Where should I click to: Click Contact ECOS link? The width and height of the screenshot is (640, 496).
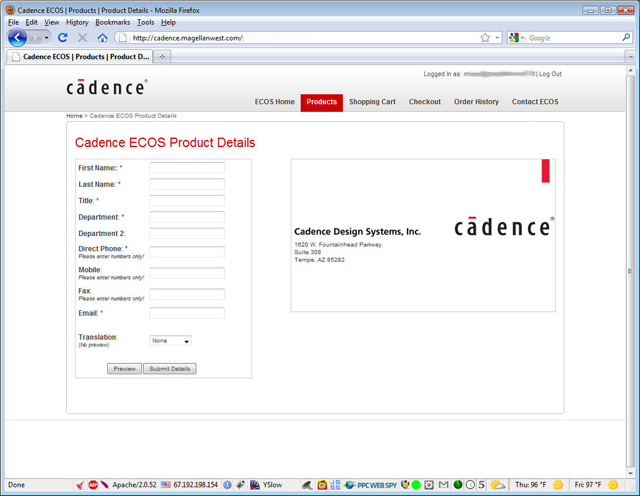click(x=535, y=102)
